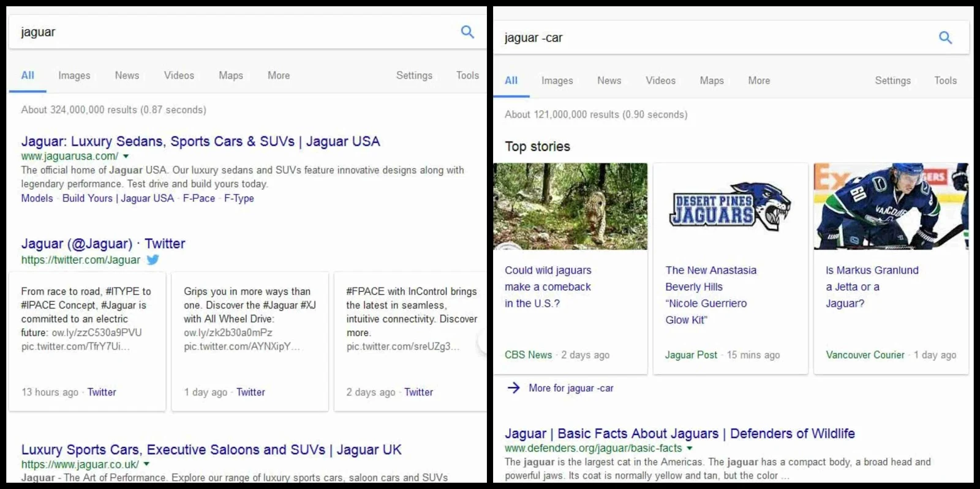This screenshot has height=489, width=980.
Task: Switch to Images tab in right search
Action: [x=557, y=80]
